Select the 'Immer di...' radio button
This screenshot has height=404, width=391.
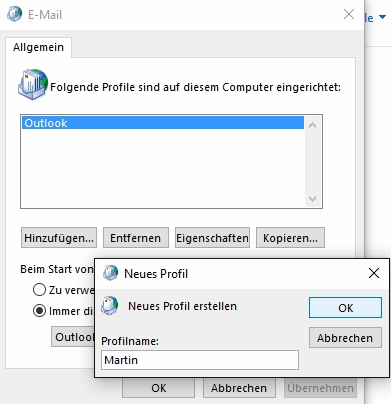pyautogui.click(x=39, y=311)
